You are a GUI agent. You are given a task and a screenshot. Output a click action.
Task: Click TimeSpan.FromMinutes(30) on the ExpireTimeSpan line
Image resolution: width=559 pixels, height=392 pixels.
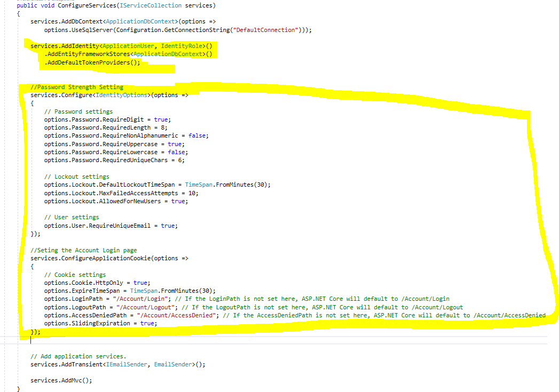tap(171, 291)
